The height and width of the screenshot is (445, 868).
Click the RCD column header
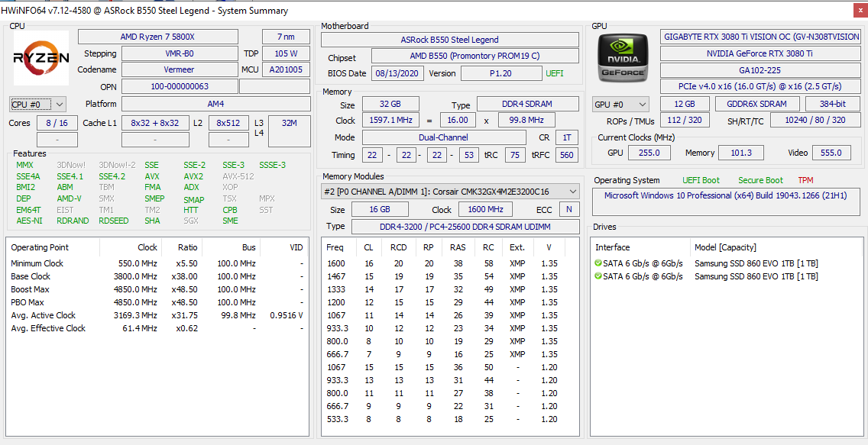(x=399, y=247)
